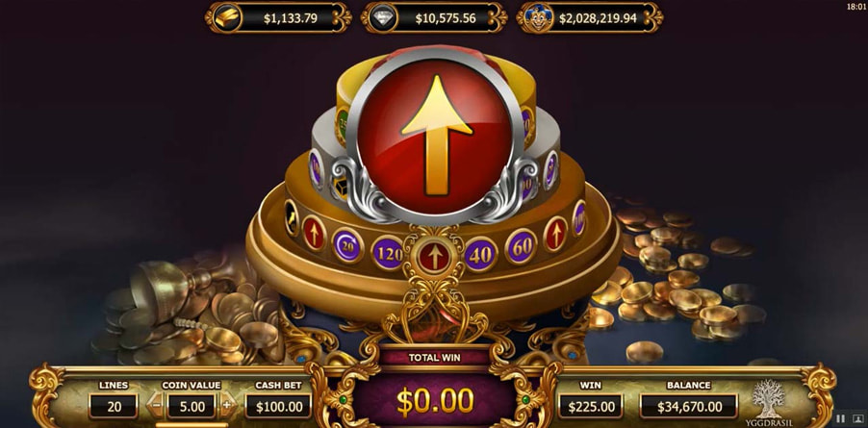
Task: Click the center red arrow pointer coin
Action: point(435,257)
